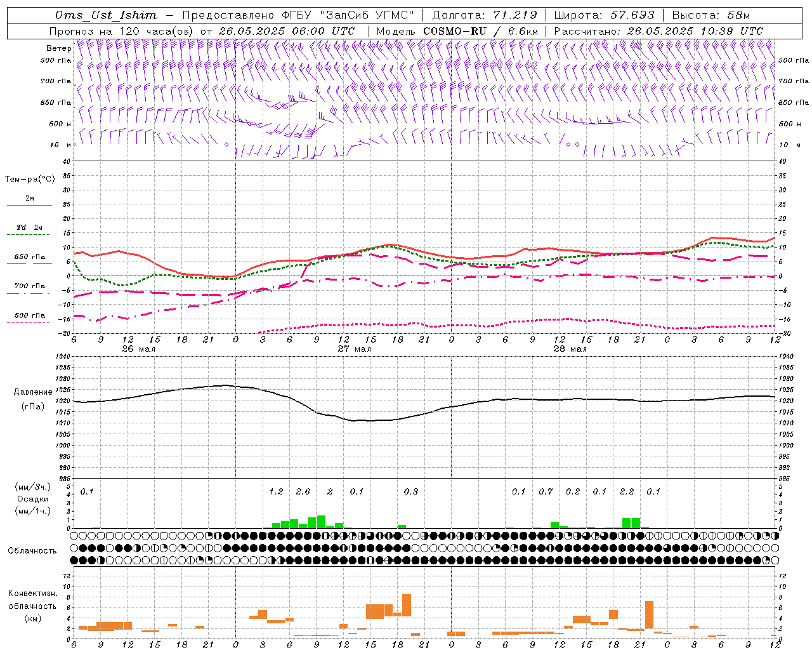The width and height of the screenshot is (812, 650).
Task: Click the 1.2 precipitation total
Action: 276,491
